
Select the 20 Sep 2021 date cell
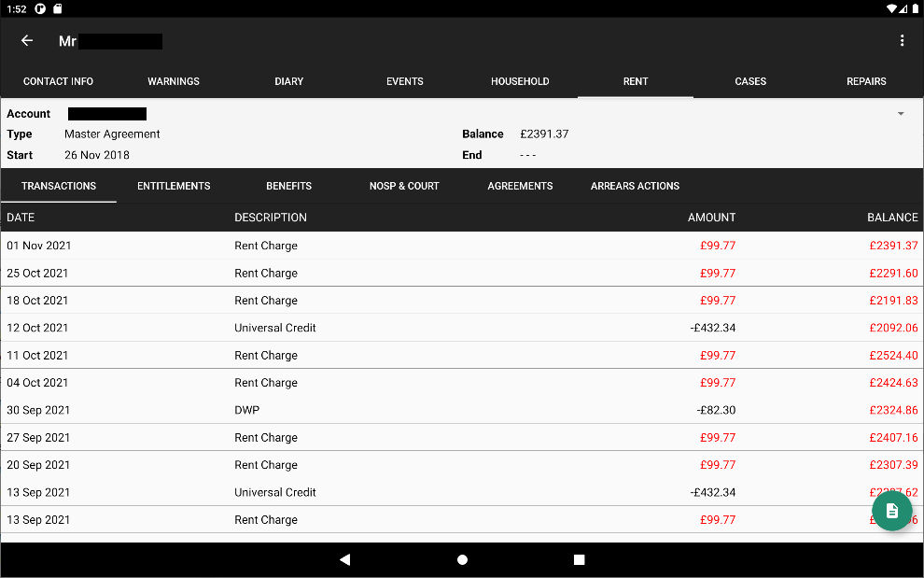pyautogui.click(x=38, y=465)
